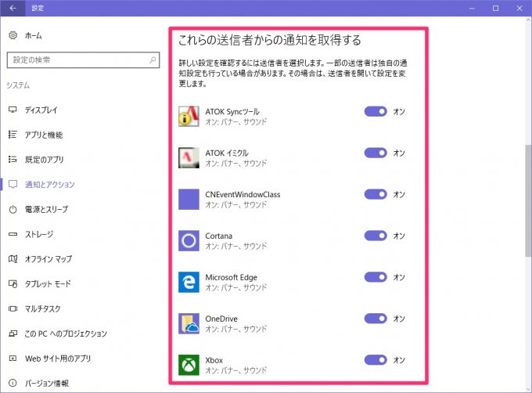Open 既定のアプリ settings page

(x=44, y=160)
